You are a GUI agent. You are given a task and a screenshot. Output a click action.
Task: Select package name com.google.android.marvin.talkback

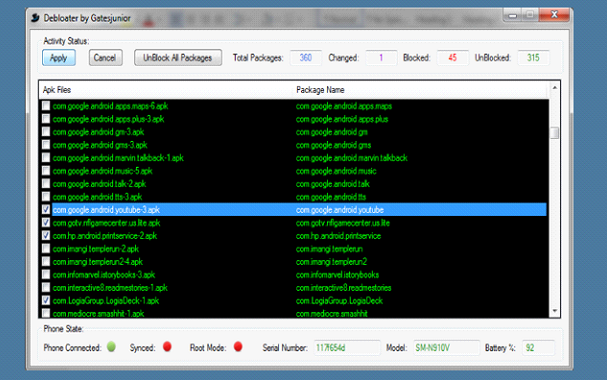coord(352,158)
